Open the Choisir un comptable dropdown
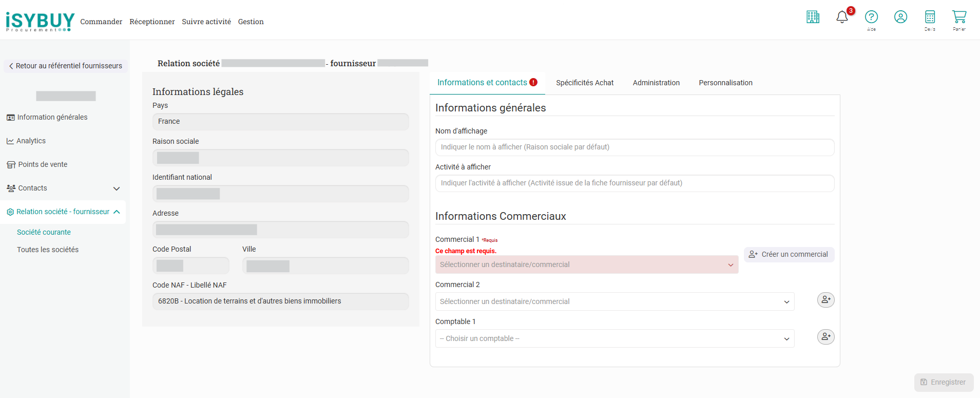Image resolution: width=980 pixels, height=398 pixels. [614, 339]
